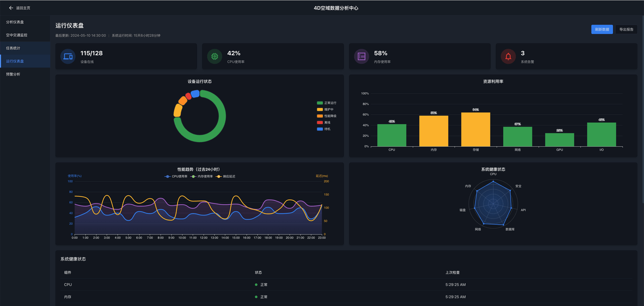Click the back arrow icon in header
Image resolution: width=644 pixels, height=306 pixels.
[11, 8]
